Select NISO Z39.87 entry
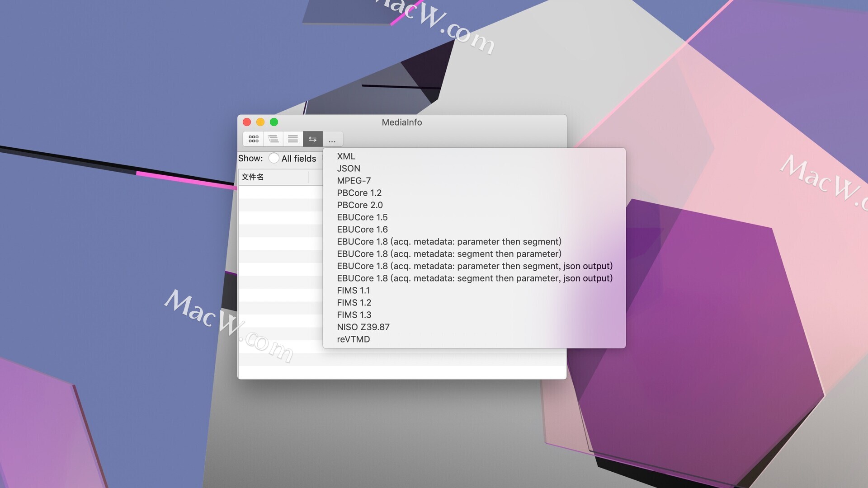Image resolution: width=868 pixels, height=488 pixels. tap(474, 327)
